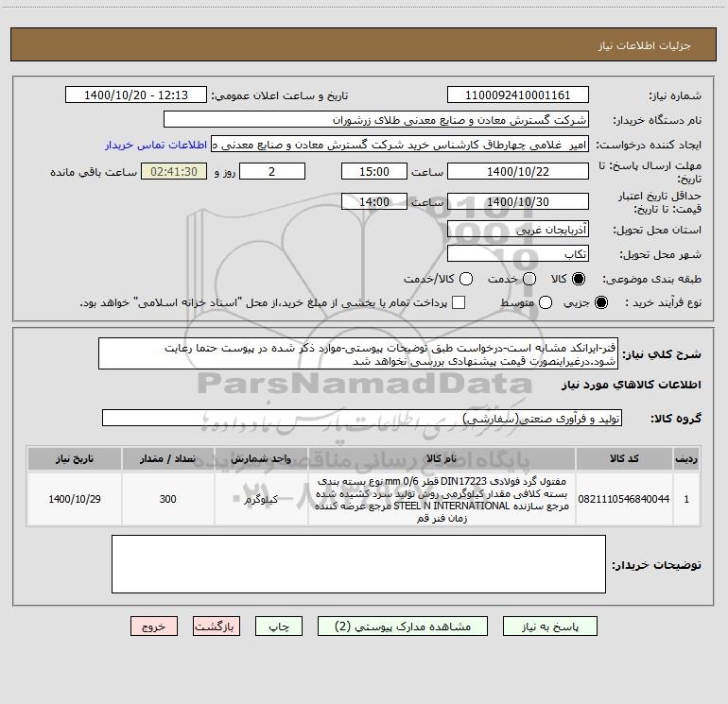Toggle the اسناد خزانه اسلامی payment checkbox
The height and width of the screenshot is (704, 728).
(x=459, y=302)
